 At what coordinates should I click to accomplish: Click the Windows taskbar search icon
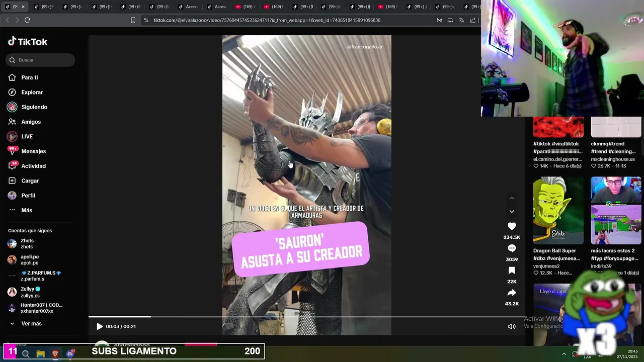click(x=26, y=354)
